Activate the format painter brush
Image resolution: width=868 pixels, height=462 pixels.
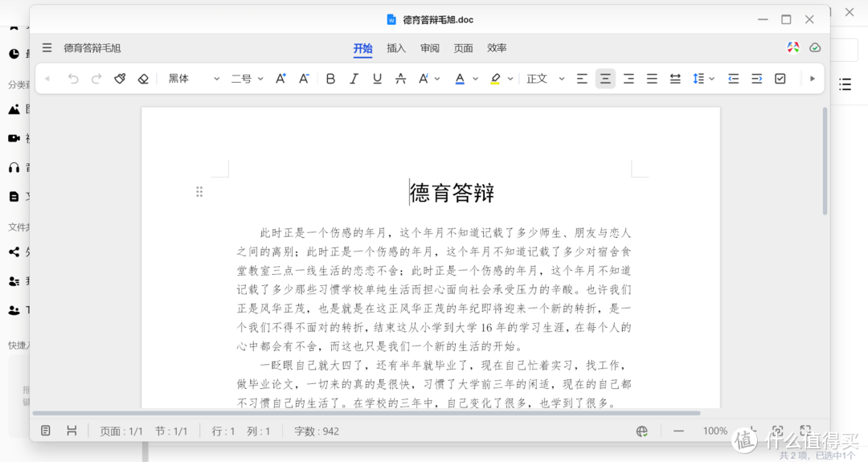click(120, 79)
